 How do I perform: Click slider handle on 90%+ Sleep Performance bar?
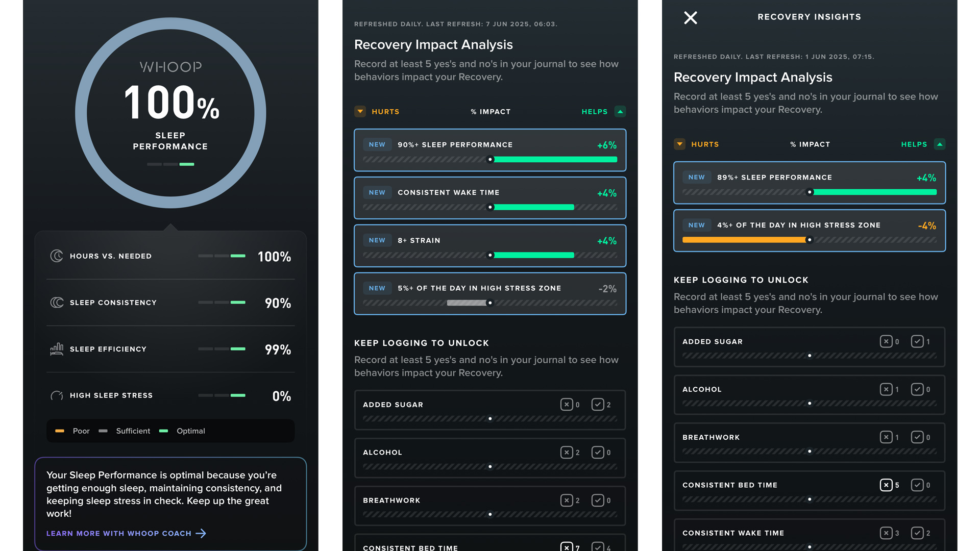click(490, 159)
